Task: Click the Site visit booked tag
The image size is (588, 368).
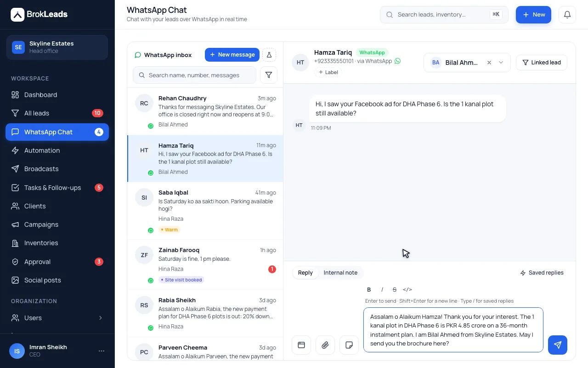Action: [x=181, y=280]
